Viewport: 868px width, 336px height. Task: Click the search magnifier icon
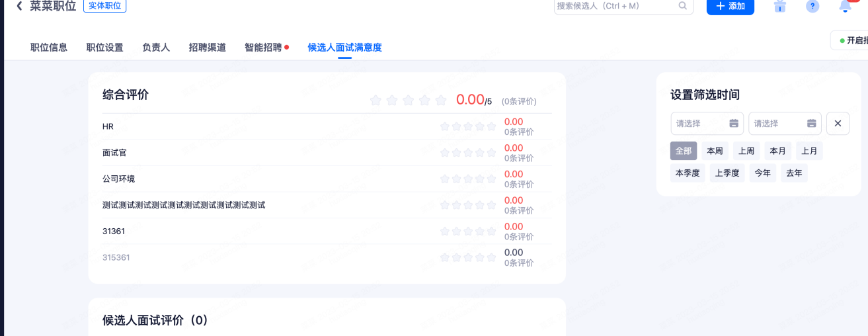(683, 6)
